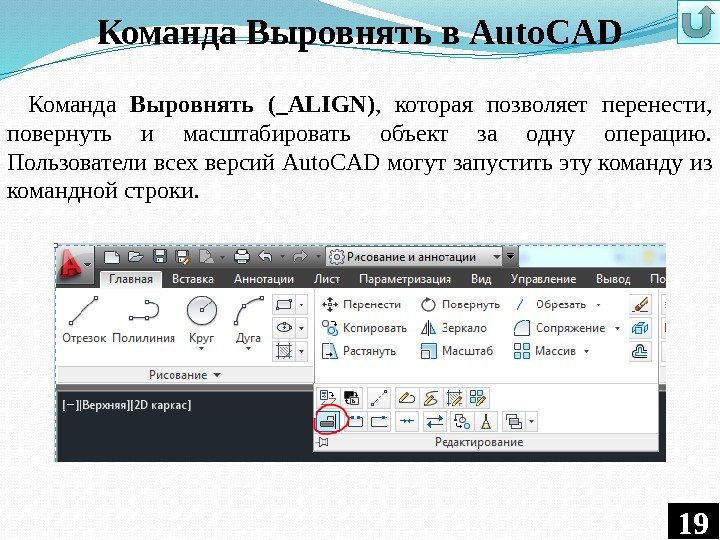Viewport: 720px width, 540px height.
Task: Select the Отрезок (line) tool
Action: pyautogui.click(x=84, y=320)
